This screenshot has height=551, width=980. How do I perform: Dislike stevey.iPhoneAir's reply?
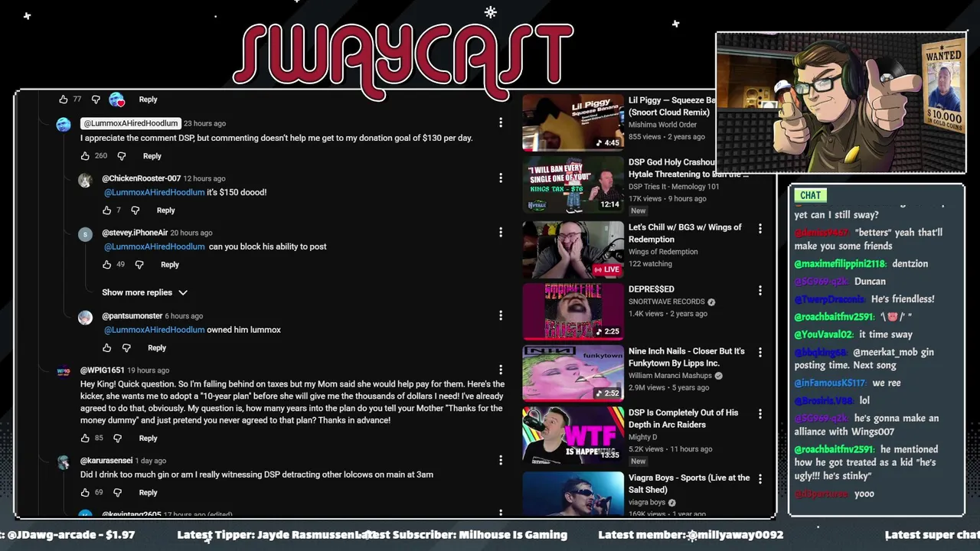point(139,265)
